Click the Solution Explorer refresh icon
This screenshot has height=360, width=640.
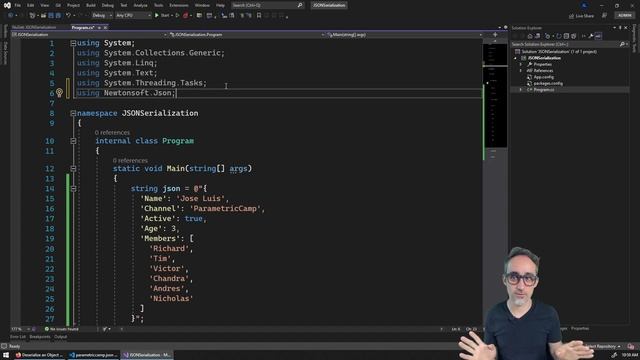(x=559, y=36)
